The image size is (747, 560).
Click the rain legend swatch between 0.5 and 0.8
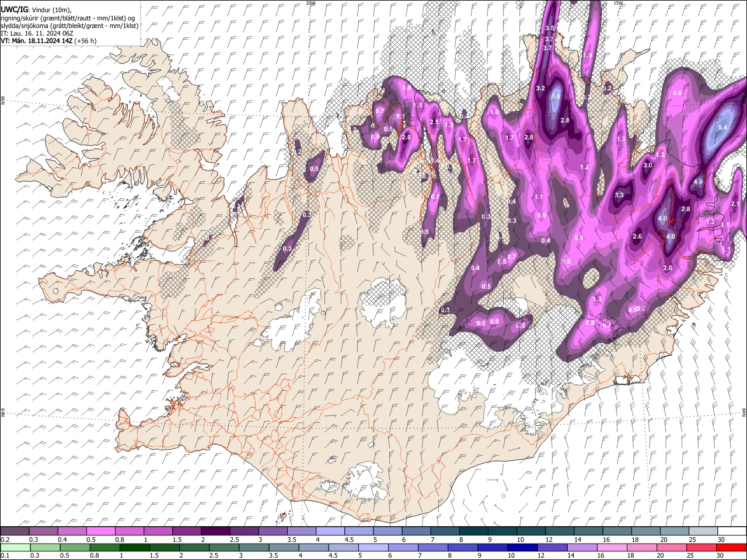click(x=75, y=547)
